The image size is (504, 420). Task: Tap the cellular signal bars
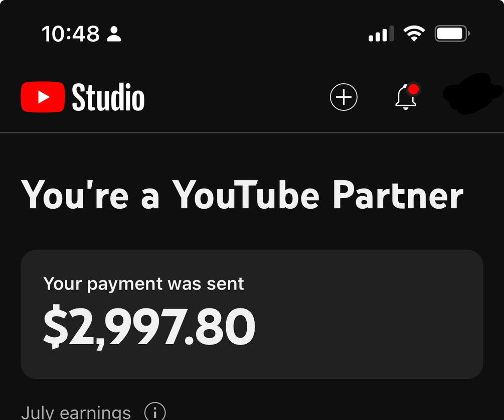[x=381, y=34]
